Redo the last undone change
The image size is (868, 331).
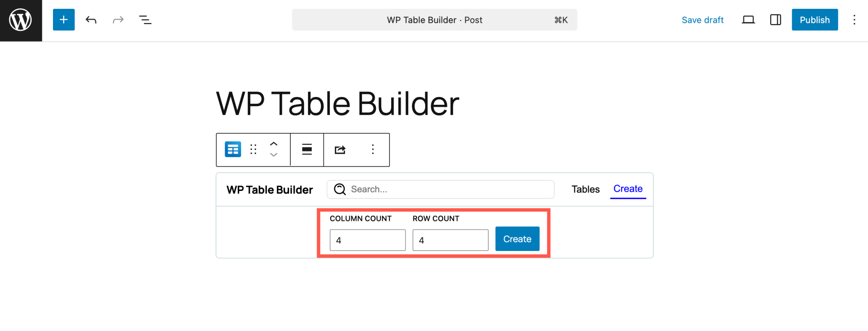pos(118,20)
